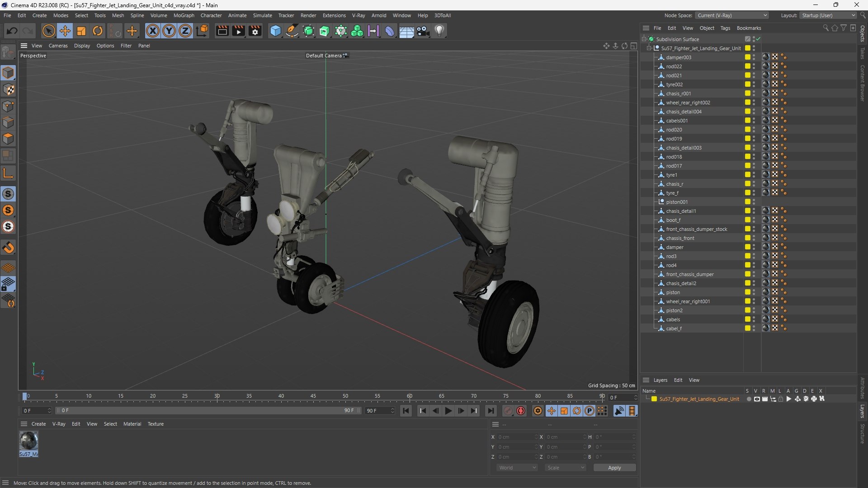
Task: Open Material manager Texture menu
Action: [x=156, y=424]
